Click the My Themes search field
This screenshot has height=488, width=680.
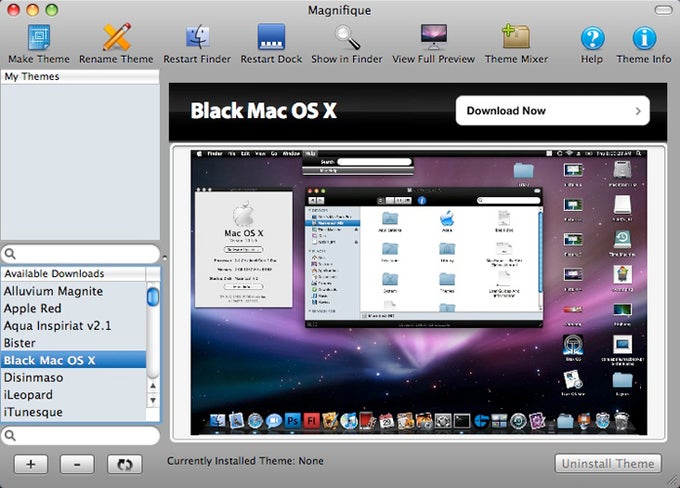pos(81,254)
